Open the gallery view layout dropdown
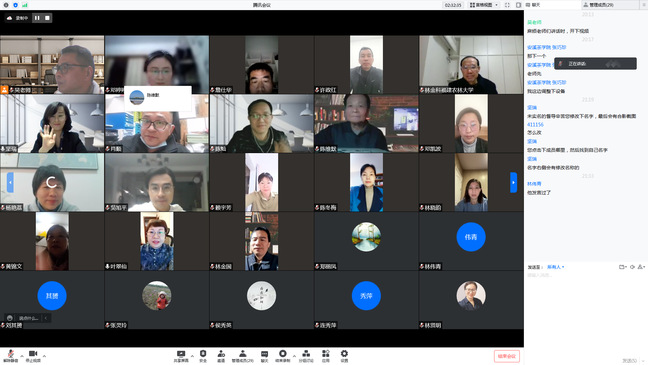The image size is (648, 365). (484, 5)
